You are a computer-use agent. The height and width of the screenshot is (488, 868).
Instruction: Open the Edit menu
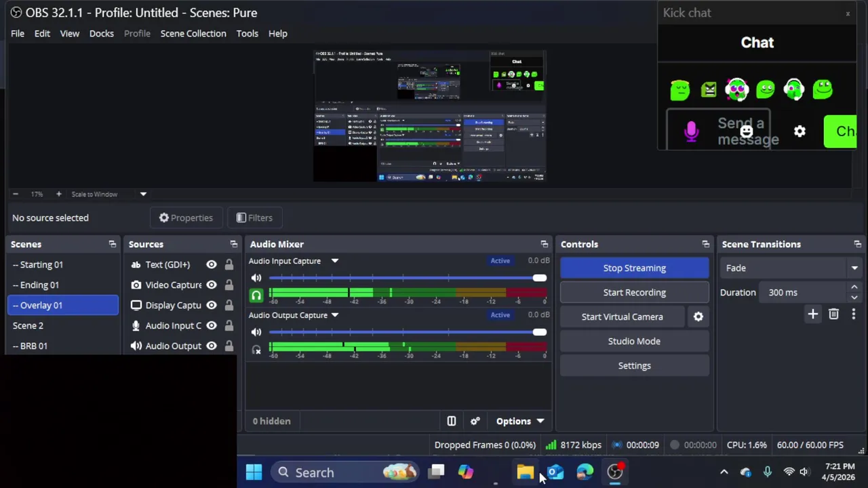click(42, 33)
